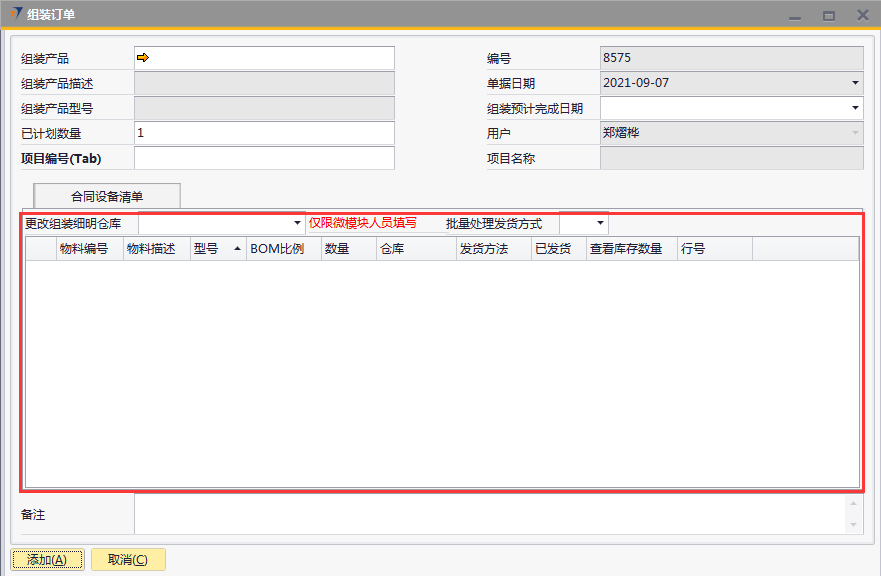
Task: Click the sort arrow on 型号 column
Action: click(237, 249)
